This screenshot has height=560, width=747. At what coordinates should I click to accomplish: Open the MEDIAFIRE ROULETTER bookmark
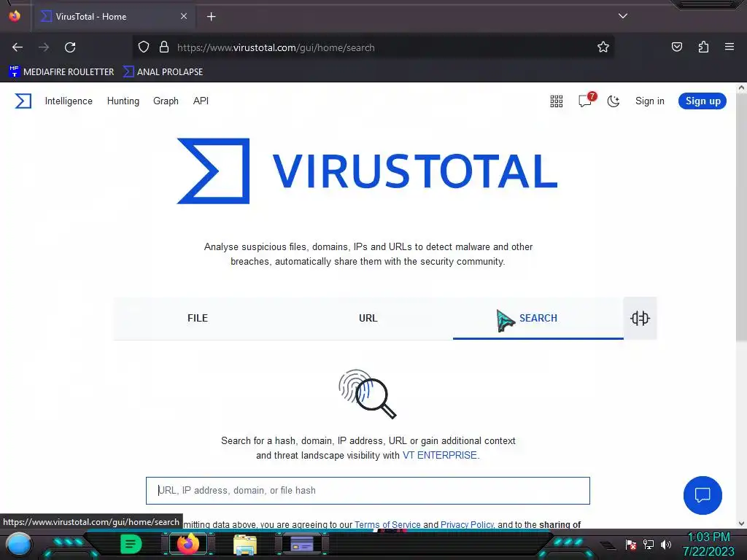point(61,72)
